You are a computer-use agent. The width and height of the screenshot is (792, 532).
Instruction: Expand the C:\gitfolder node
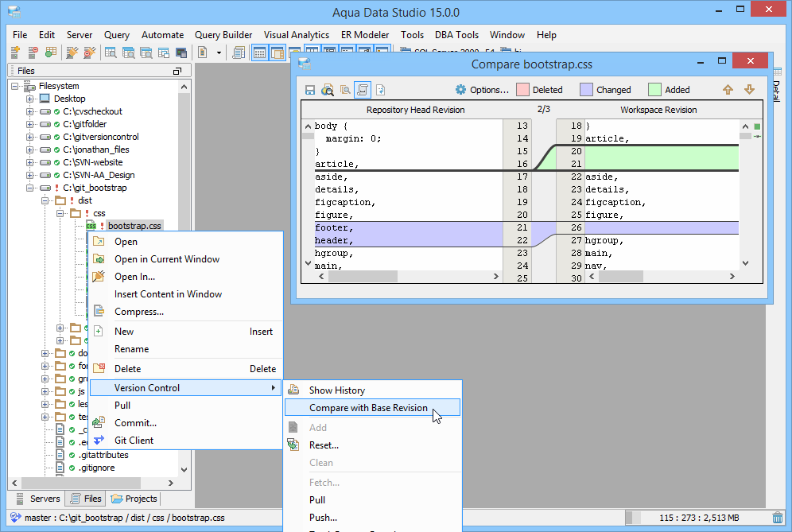29,124
